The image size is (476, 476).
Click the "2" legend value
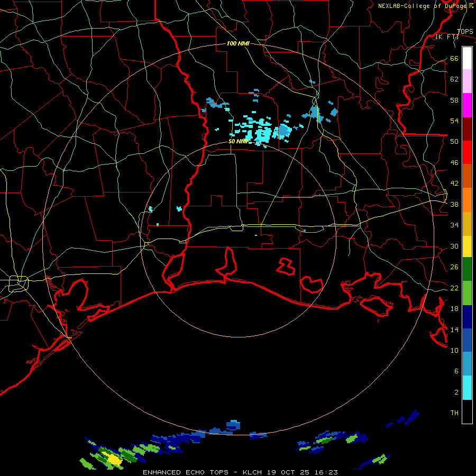coord(456,392)
